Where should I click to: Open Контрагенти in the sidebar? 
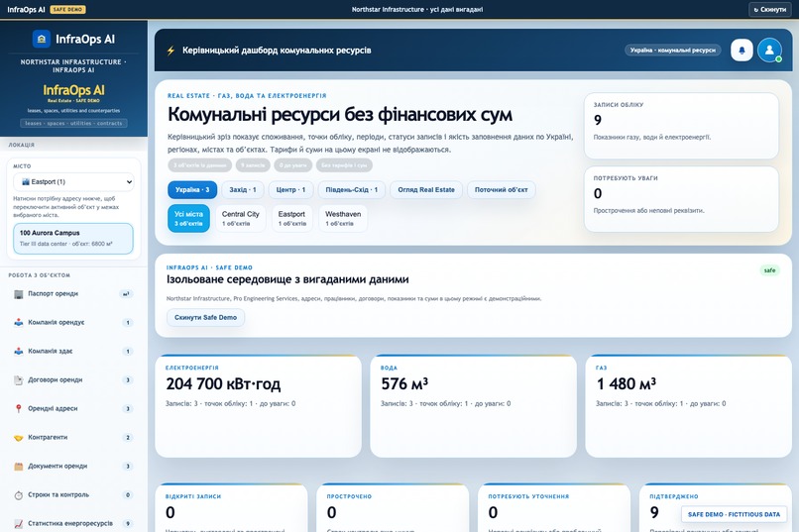coord(73,437)
